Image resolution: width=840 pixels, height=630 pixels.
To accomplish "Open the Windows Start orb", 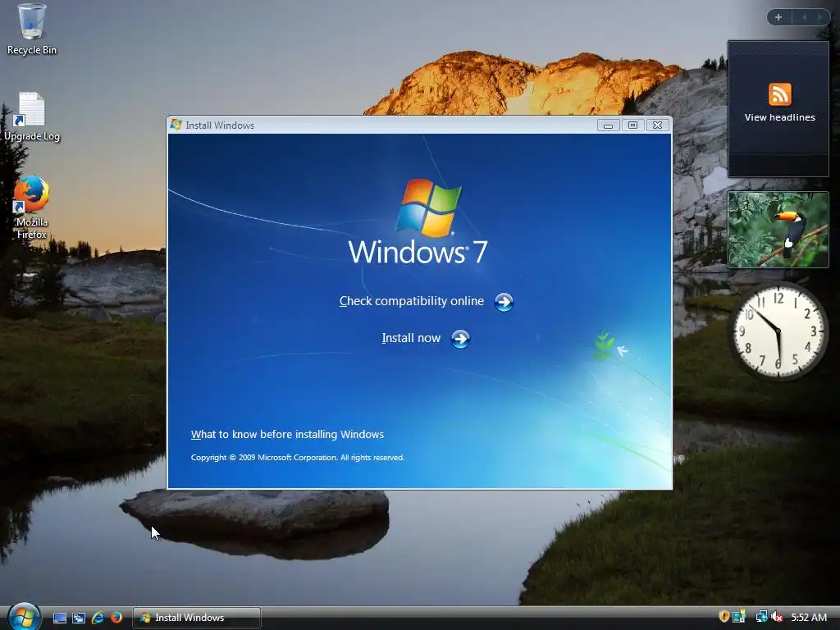I will click(x=24, y=616).
